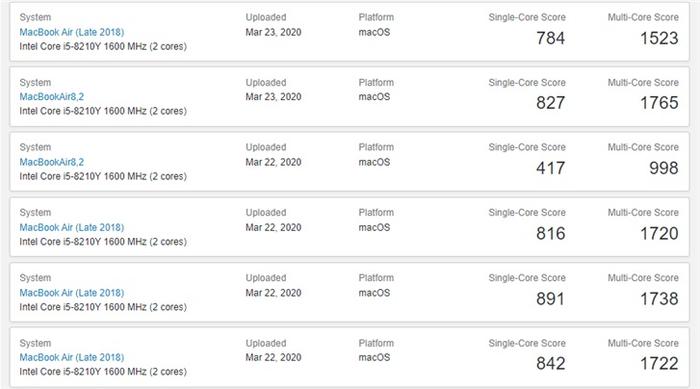Open MacBook Air (Late 2018) link with score 842
The image size is (700, 389).
pyautogui.click(x=71, y=357)
